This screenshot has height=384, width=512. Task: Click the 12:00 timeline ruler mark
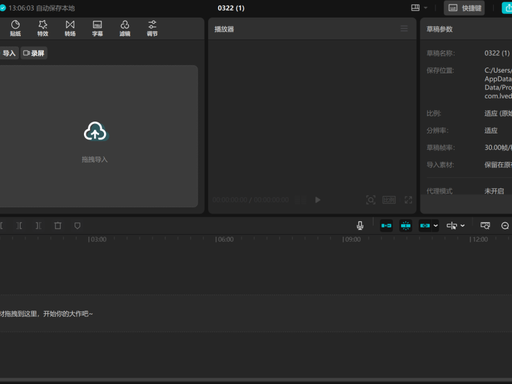479,239
